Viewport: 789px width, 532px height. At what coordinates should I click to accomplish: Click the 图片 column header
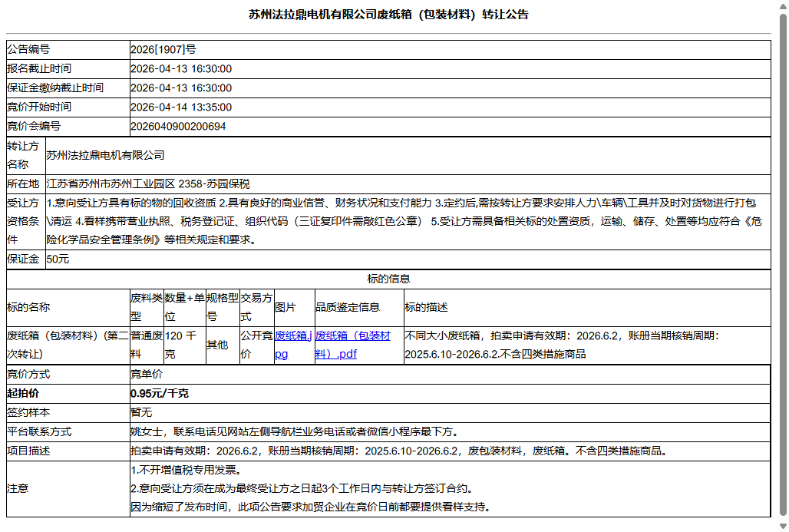[295, 308]
